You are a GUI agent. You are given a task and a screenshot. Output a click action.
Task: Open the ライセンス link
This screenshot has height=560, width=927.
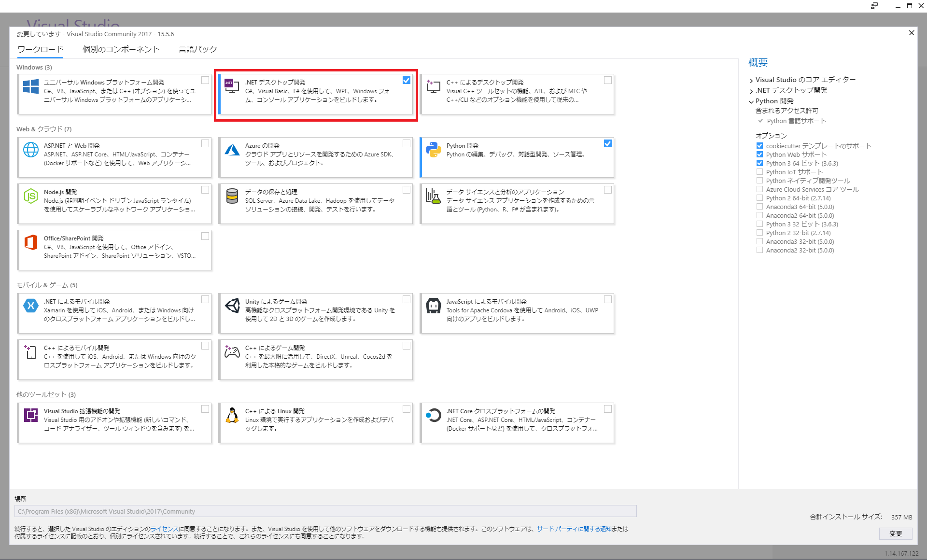[164, 529]
